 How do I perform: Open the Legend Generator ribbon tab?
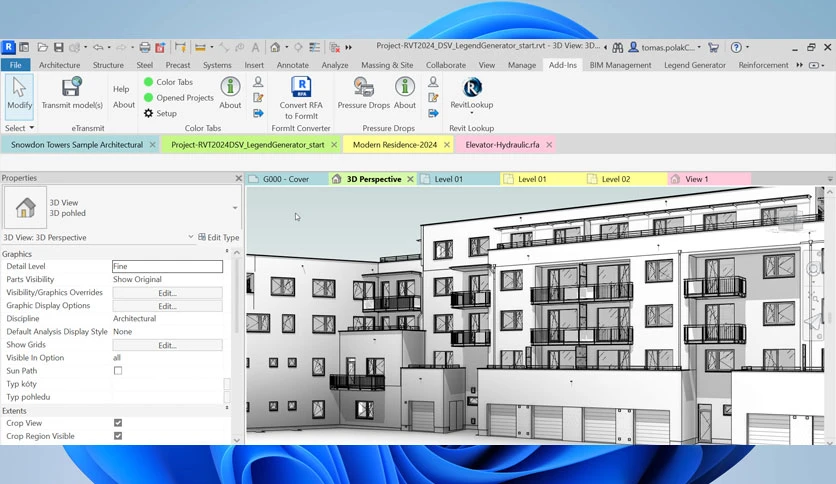click(x=695, y=65)
